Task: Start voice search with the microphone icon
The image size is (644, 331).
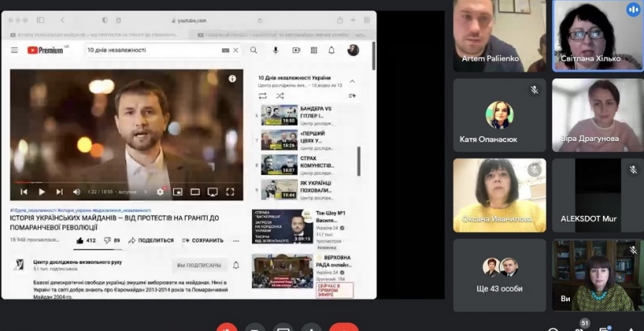Action: pos(275,50)
